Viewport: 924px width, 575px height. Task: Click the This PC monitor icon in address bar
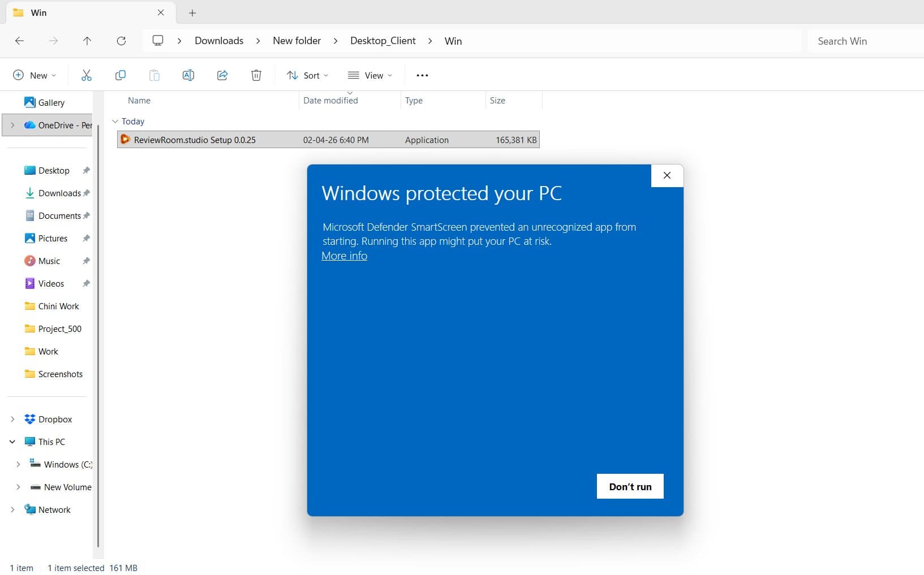(x=158, y=41)
